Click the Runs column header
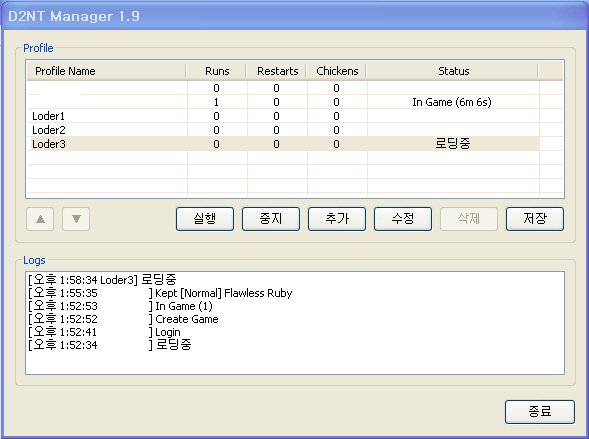Image resolution: width=589 pixels, height=439 pixels. point(217,71)
